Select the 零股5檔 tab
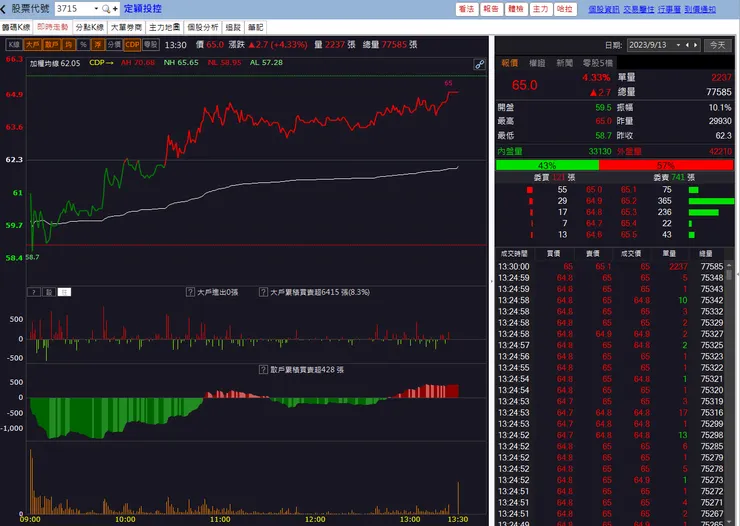The height and width of the screenshot is (526, 740). (x=597, y=63)
